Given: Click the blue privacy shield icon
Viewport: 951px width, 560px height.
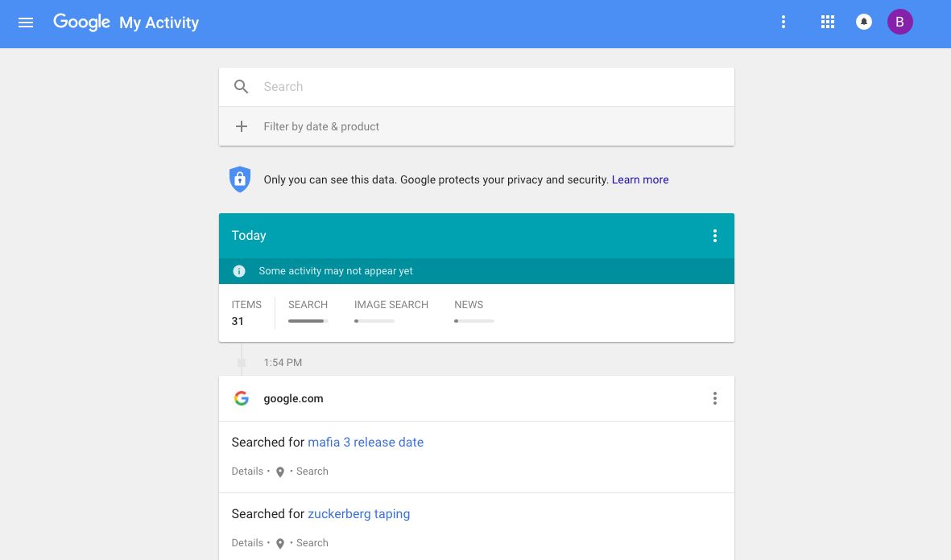Looking at the screenshot, I should (x=240, y=179).
